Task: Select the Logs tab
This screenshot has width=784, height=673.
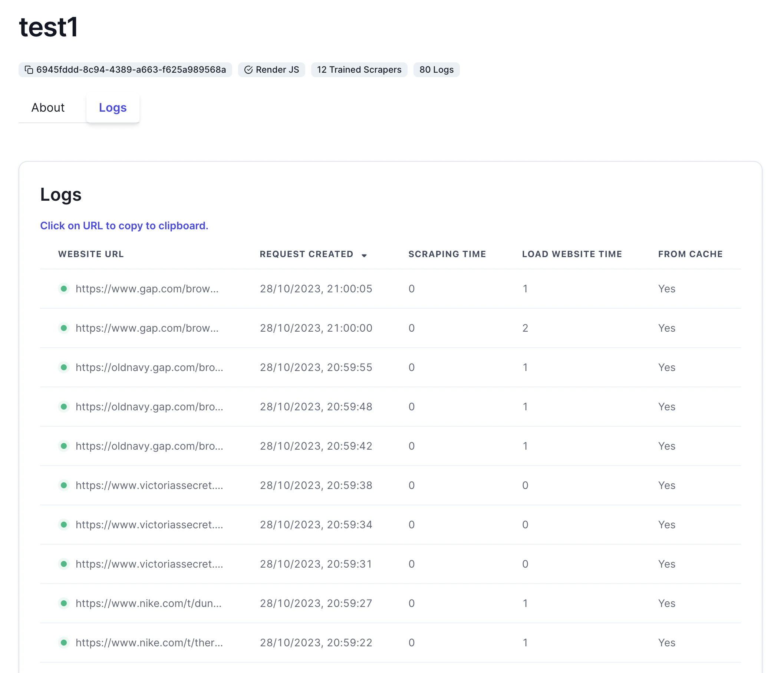Action: pyautogui.click(x=113, y=108)
